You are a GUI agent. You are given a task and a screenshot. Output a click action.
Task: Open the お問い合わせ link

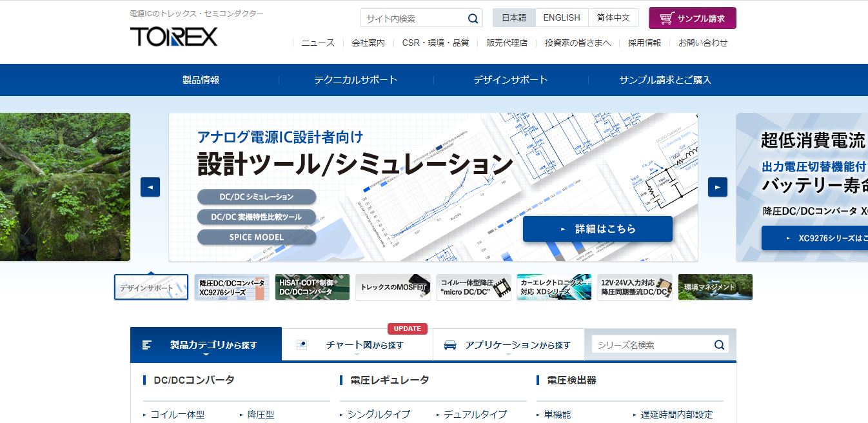(703, 43)
